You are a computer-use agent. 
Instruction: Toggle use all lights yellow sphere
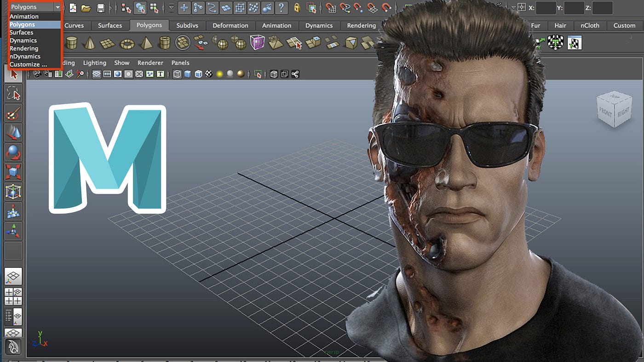[220, 74]
